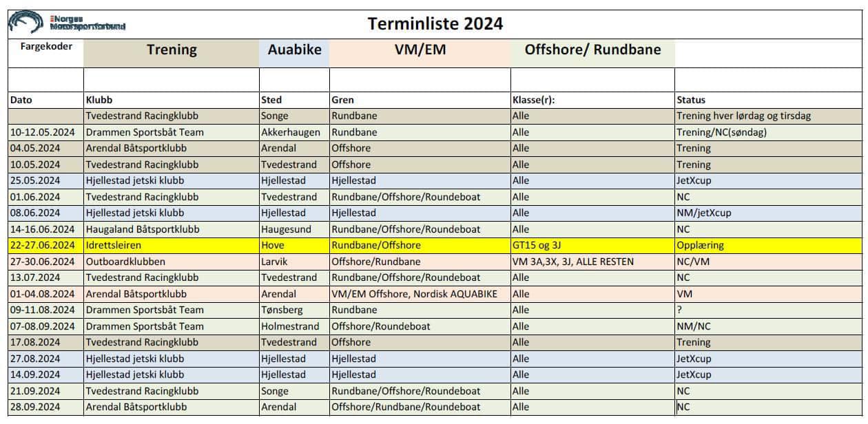
Task: Select date cell 10-12.05.2024
Action: pos(45,132)
